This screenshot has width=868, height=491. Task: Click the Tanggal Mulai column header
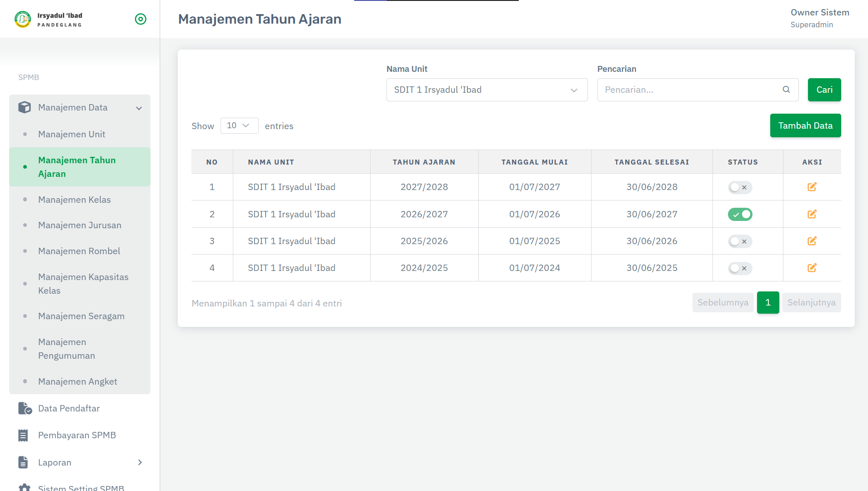pos(535,162)
